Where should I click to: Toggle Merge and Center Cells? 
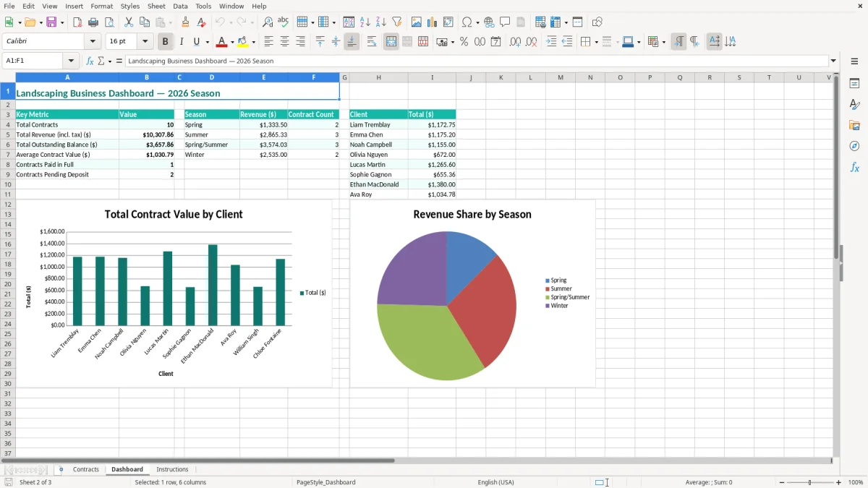tap(391, 42)
